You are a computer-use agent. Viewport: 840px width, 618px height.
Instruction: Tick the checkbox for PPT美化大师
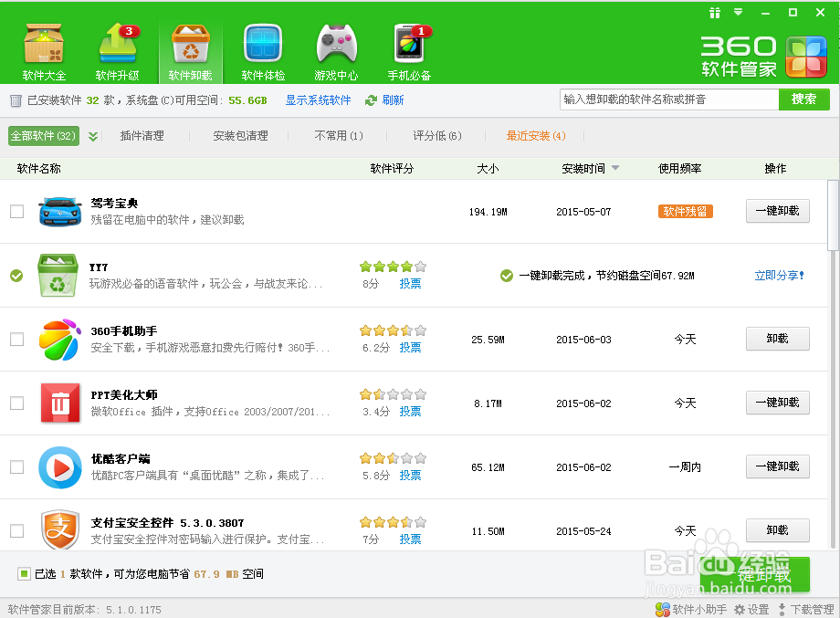click(17, 403)
